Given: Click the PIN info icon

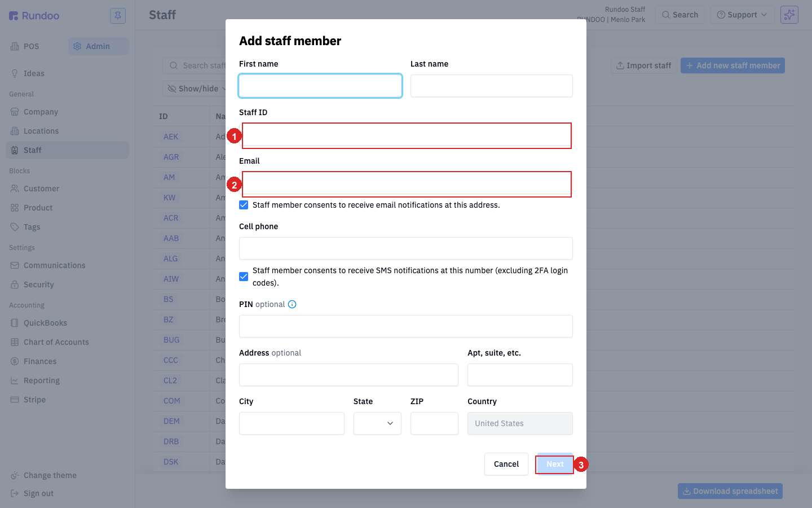Looking at the screenshot, I should point(292,304).
